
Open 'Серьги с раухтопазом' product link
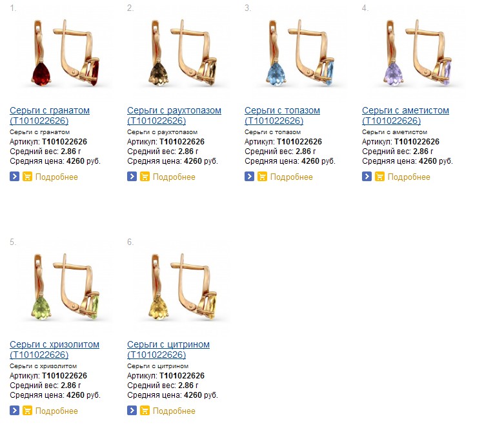coord(174,115)
